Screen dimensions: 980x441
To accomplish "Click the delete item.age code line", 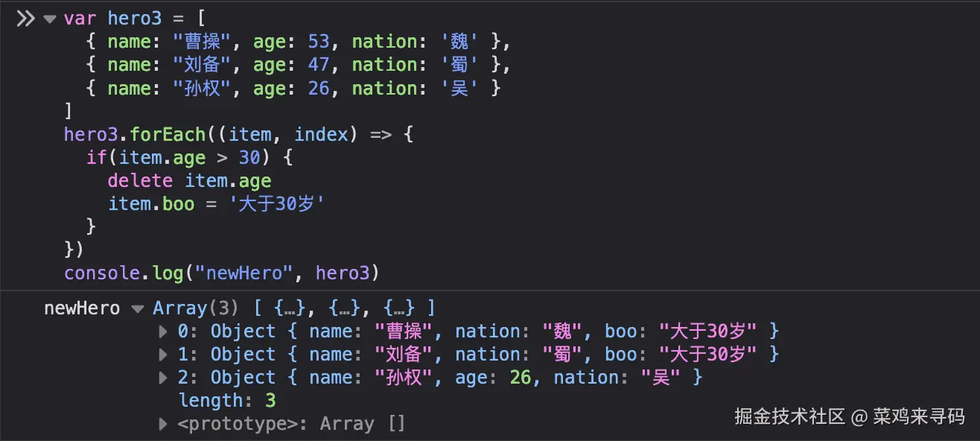I will pyautogui.click(x=189, y=180).
